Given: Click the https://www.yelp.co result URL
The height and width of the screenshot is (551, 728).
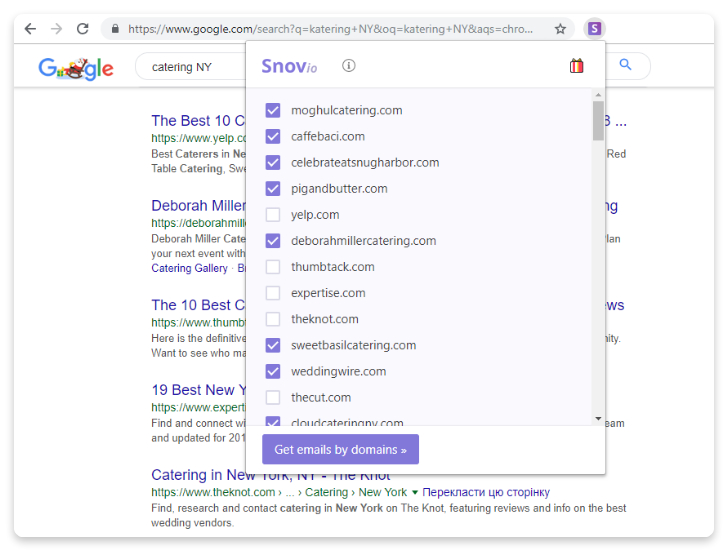Looking at the screenshot, I should click(199, 138).
